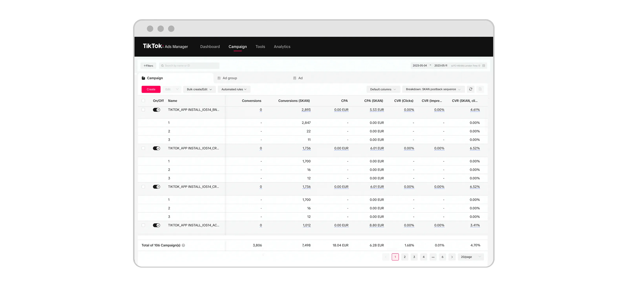Screen dimensions: 644x288
Task: Turn off the IOS14_BN campaign switch
Action: [x=156, y=110]
